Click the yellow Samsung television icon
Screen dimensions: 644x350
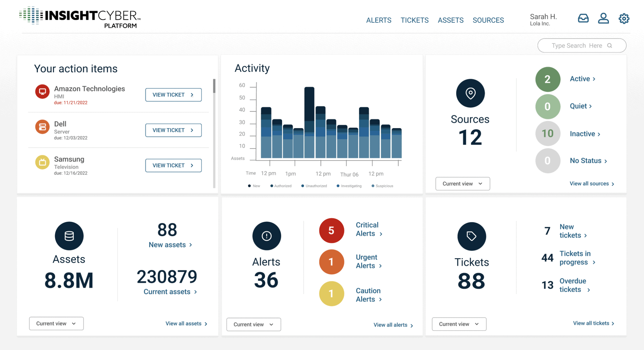tap(42, 162)
